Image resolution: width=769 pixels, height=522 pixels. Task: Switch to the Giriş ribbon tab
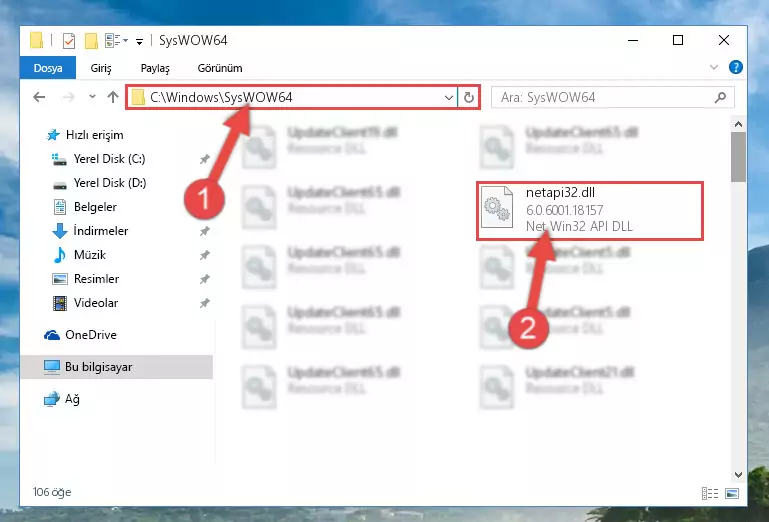coord(101,68)
